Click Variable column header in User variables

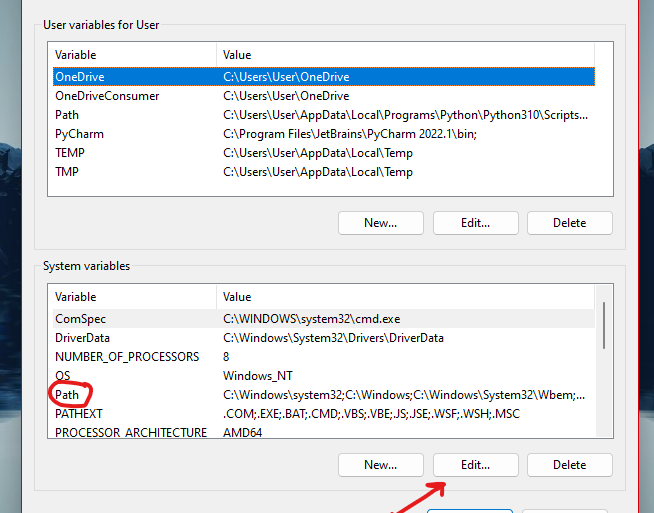pos(134,55)
